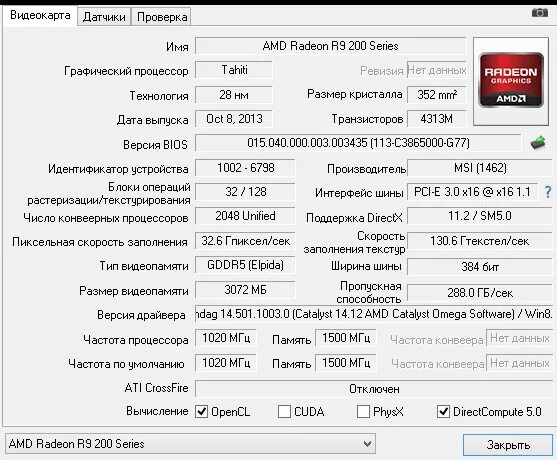Click the bus width 384 бит field
557x460 pixels.
(480, 266)
